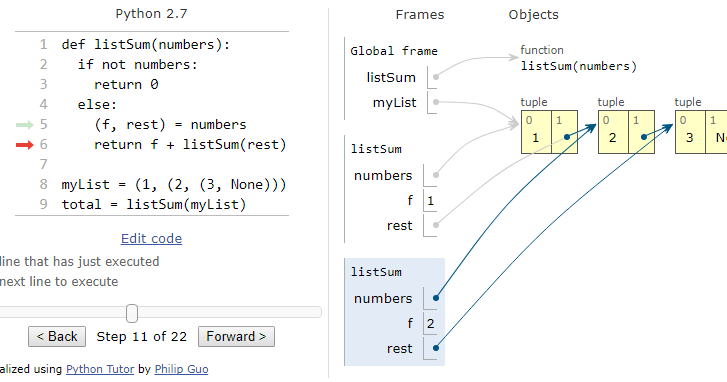This screenshot has height=382, width=727.
Task: Click code line 9 total = listSum(myList)
Action: tap(153, 204)
